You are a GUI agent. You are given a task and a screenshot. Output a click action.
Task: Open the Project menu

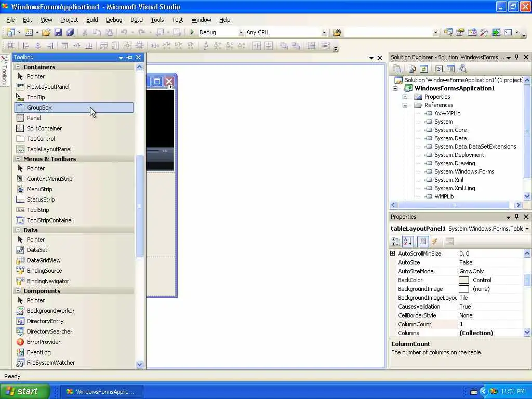point(69,20)
